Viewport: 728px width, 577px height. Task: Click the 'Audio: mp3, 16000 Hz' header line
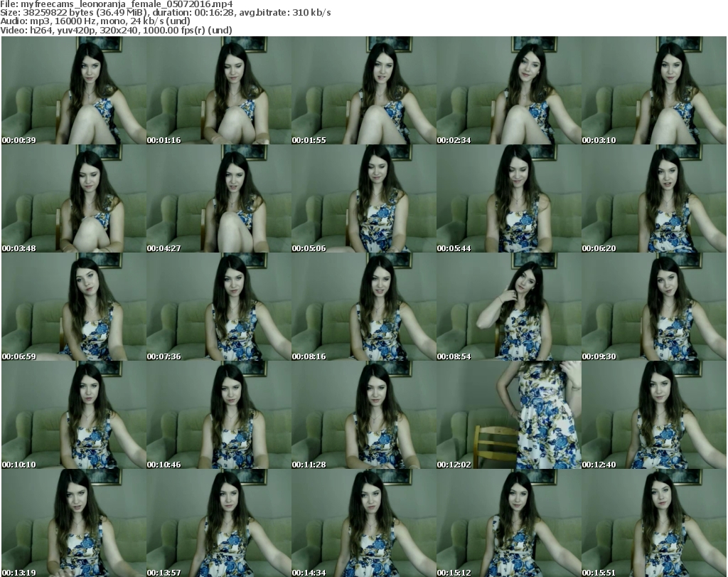click(x=95, y=21)
